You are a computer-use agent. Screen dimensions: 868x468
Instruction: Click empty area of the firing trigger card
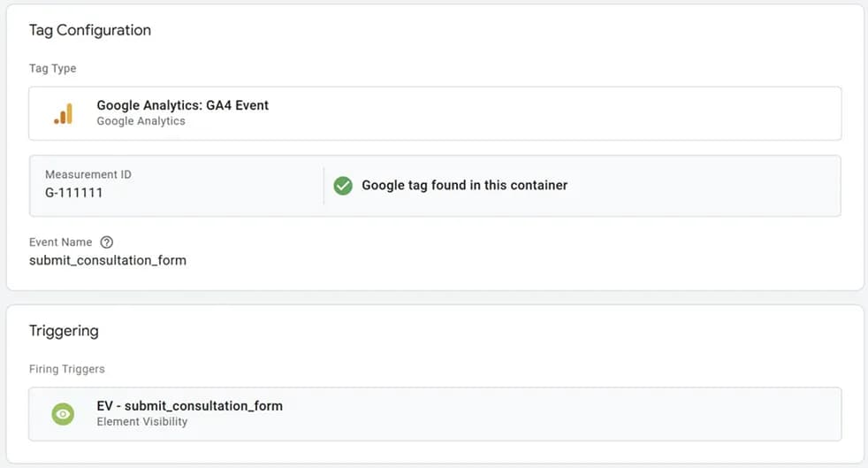553,414
